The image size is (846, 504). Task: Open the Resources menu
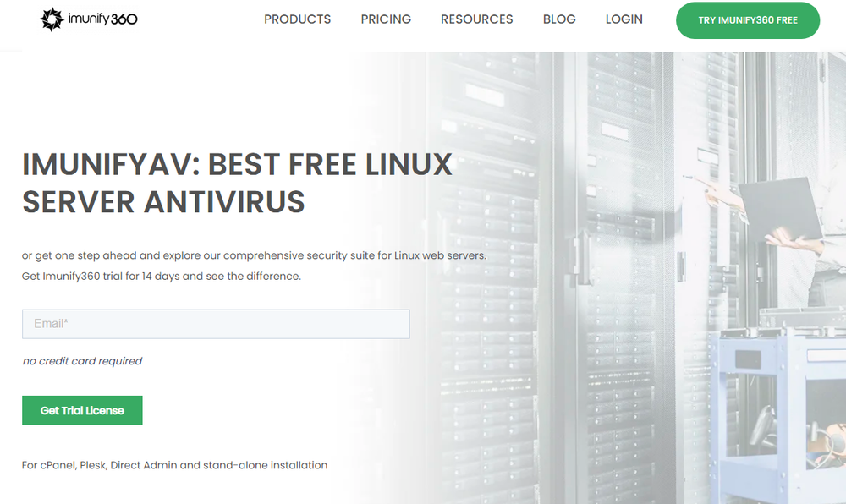pyautogui.click(x=476, y=19)
